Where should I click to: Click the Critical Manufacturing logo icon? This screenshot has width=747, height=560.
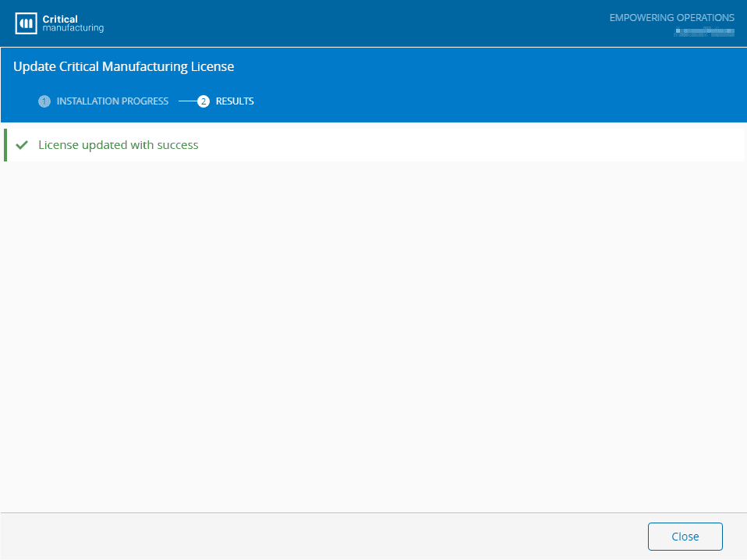coord(27,23)
